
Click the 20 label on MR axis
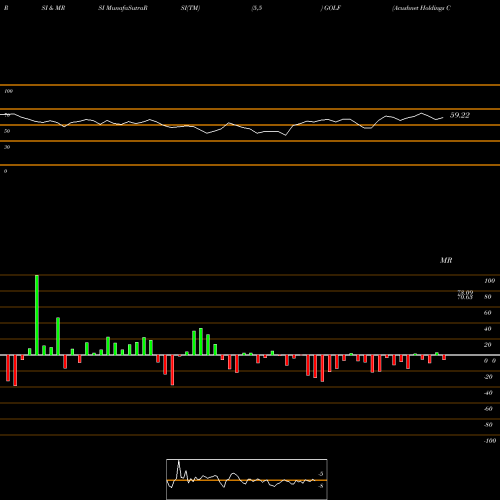(488, 345)
